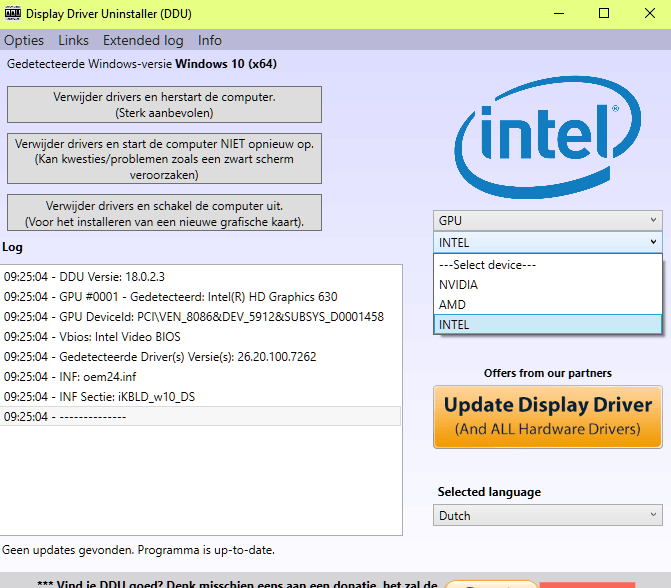This screenshot has width=671, height=588.
Task: Click Verwijder drivers en schakel computer uit
Action: 164,213
